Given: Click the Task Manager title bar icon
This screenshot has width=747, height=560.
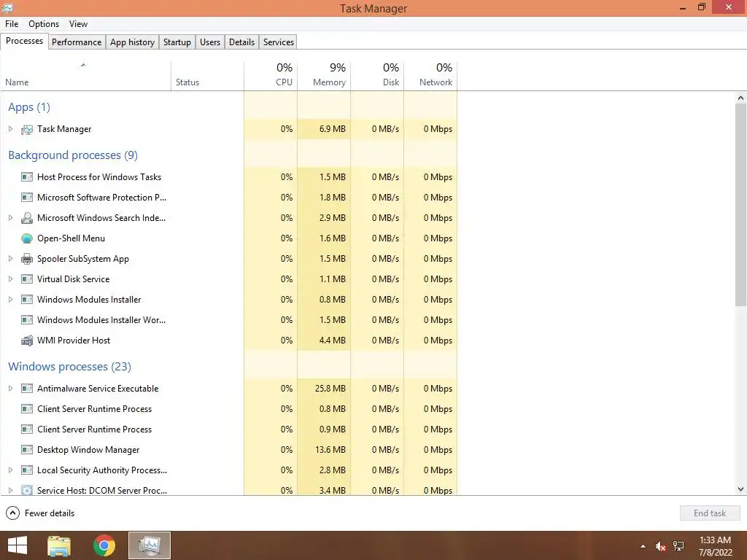Looking at the screenshot, I should (7, 7).
